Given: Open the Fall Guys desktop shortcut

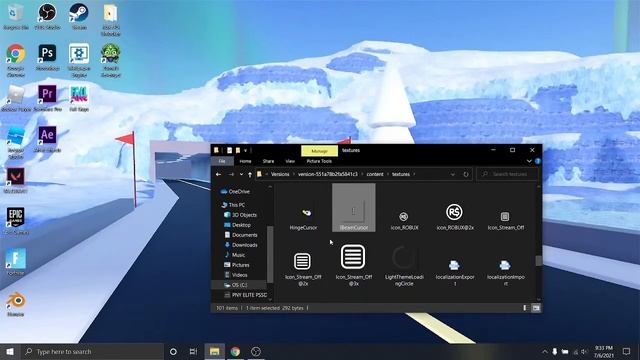Looking at the screenshot, I should point(79,98).
